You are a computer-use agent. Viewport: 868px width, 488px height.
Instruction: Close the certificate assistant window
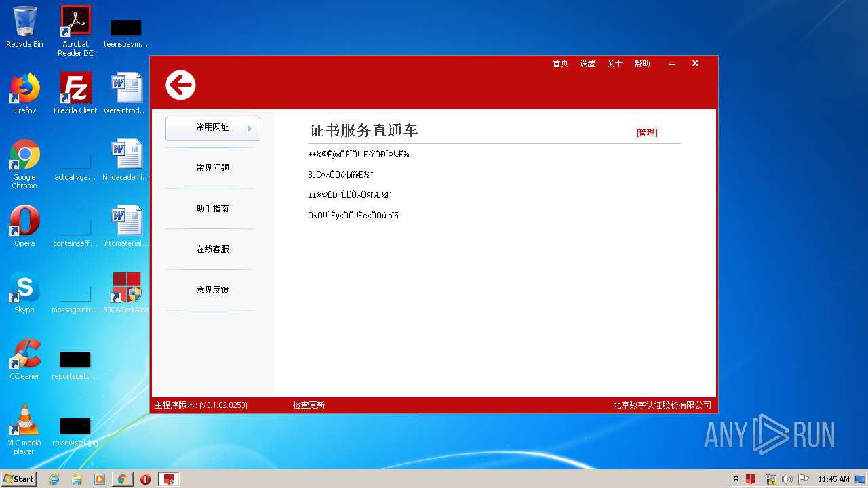(x=695, y=63)
